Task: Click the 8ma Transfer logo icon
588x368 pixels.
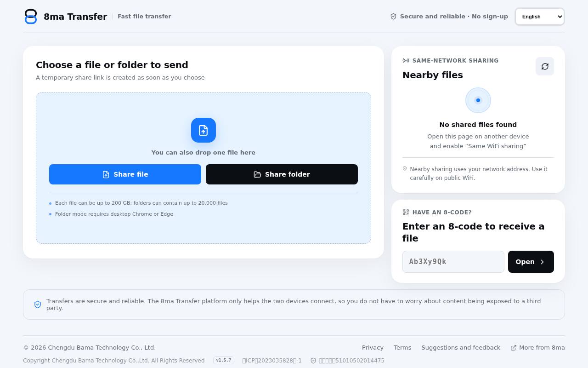Action: tap(31, 17)
